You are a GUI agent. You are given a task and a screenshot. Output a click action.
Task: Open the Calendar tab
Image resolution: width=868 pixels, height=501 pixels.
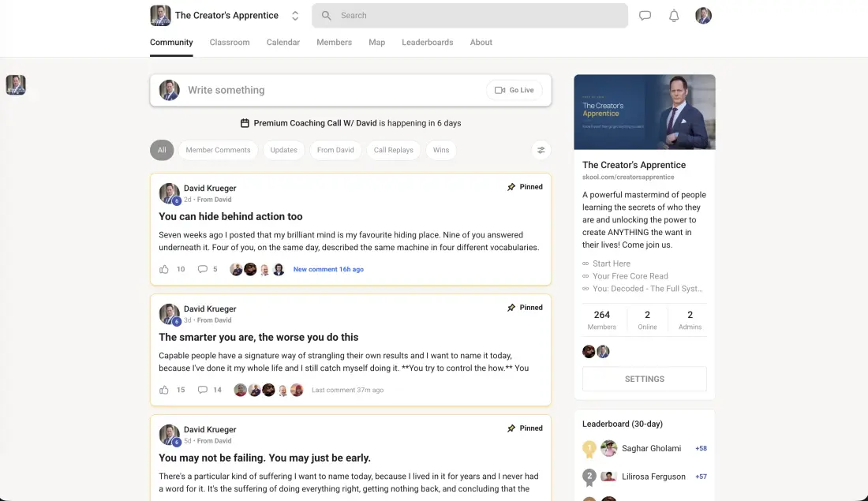(x=282, y=42)
